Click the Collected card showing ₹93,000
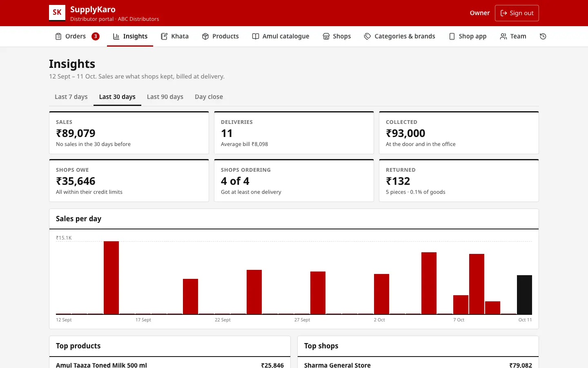Image resolution: width=588 pixels, height=368 pixels. (x=459, y=133)
